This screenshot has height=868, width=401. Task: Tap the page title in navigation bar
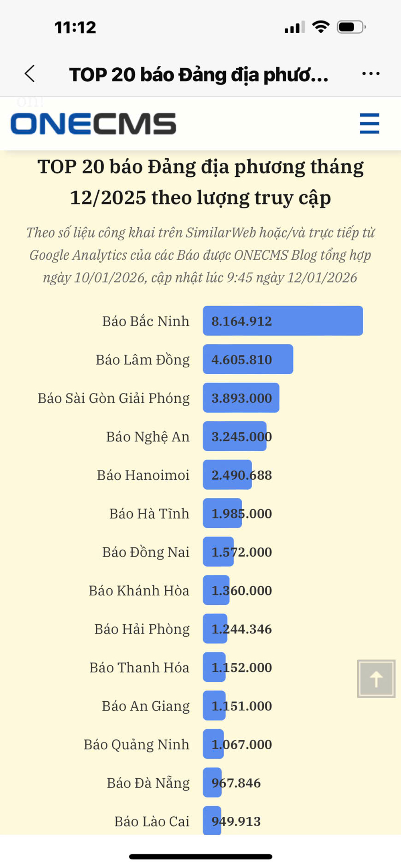click(x=199, y=75)
